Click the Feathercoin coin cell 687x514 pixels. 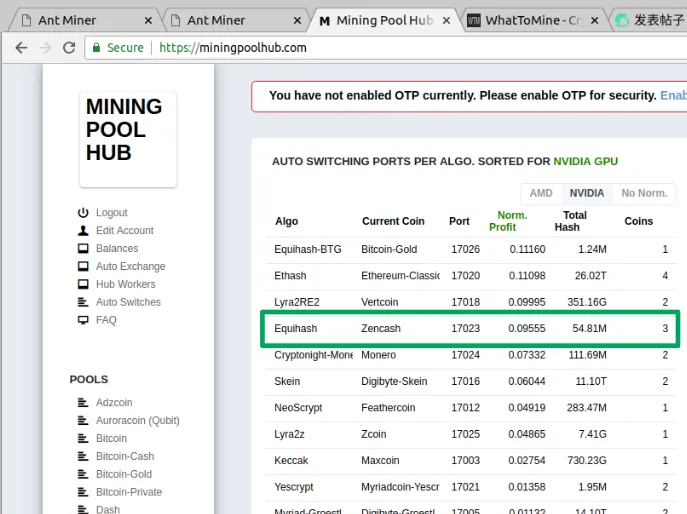point(388,408)
